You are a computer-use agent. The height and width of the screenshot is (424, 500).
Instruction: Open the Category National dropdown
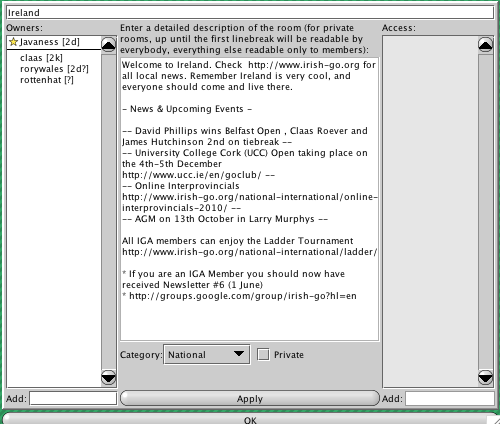(x=207, y=355)
